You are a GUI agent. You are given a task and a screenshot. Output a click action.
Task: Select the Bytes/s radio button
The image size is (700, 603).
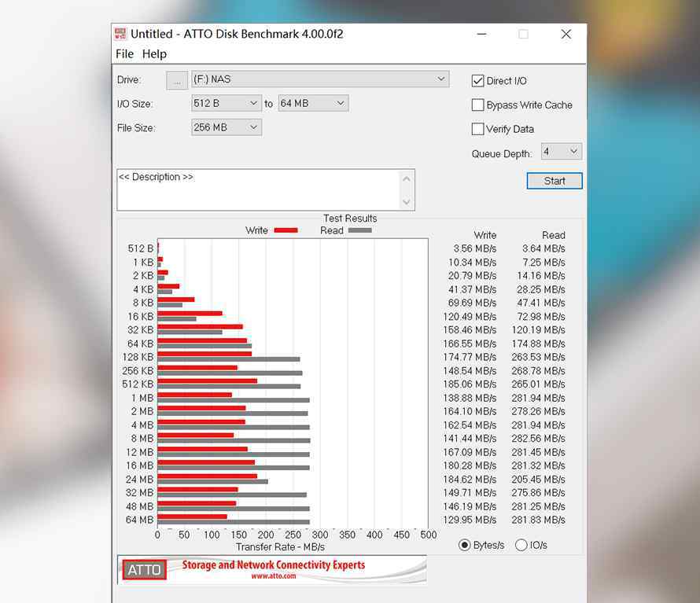(465, 545)
